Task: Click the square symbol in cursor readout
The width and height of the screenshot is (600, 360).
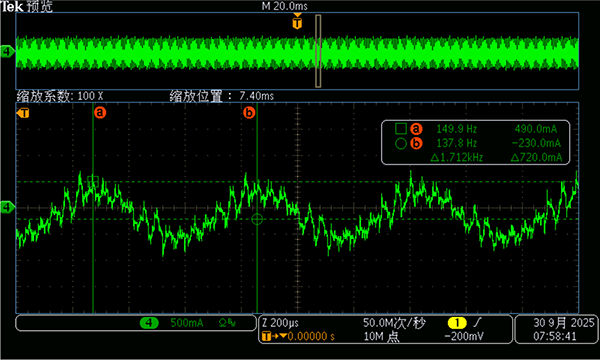Action: 401,129
